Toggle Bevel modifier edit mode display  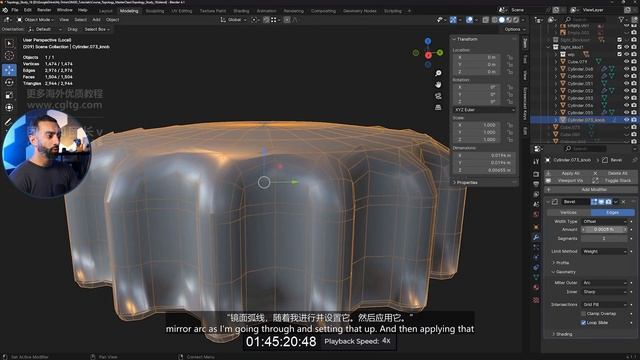[594, 202]
